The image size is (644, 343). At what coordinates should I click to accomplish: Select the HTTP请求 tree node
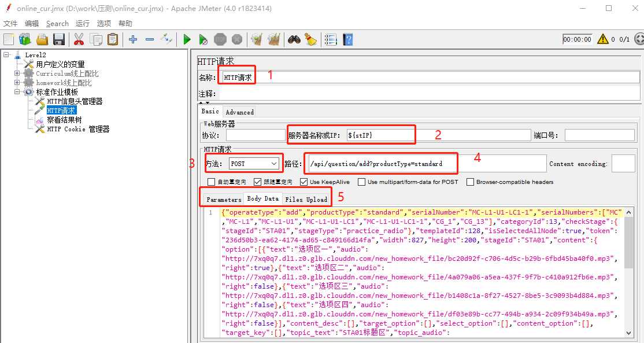click(x=61, y=110)
